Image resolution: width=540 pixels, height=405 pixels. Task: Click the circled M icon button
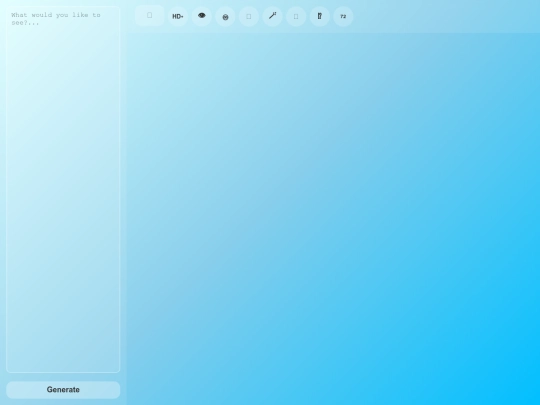tap(225, 16)
